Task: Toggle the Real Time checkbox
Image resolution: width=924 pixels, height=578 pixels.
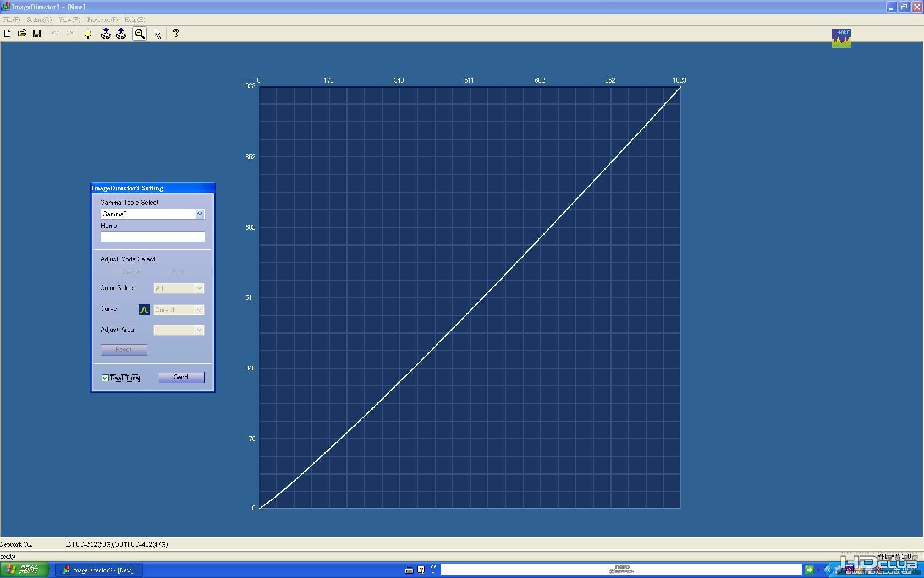Action: click(105, 378)
